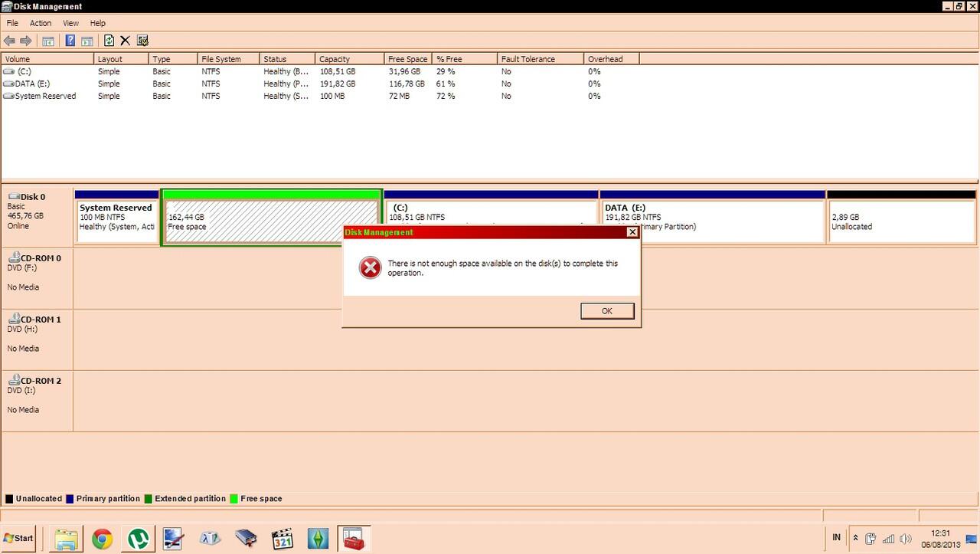Click the Delete (X) toolbar icon

[x=125, y=40]
